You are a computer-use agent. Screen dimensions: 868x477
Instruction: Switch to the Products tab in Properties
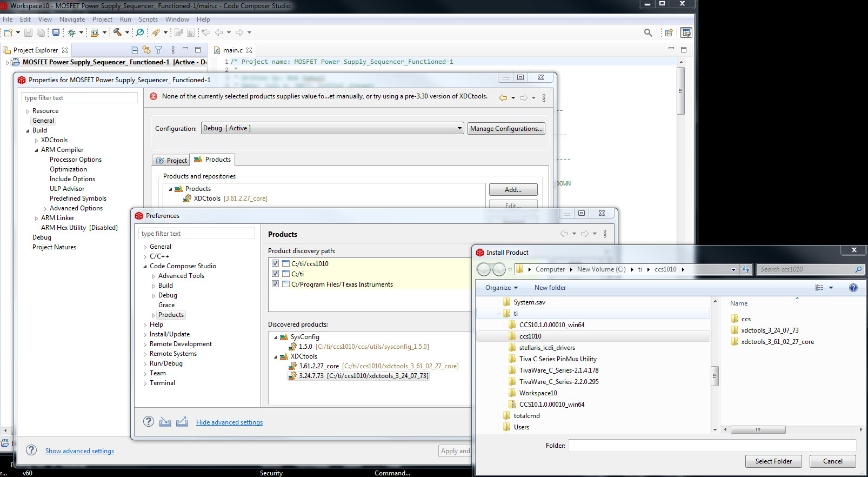click(x=212, y=160)
